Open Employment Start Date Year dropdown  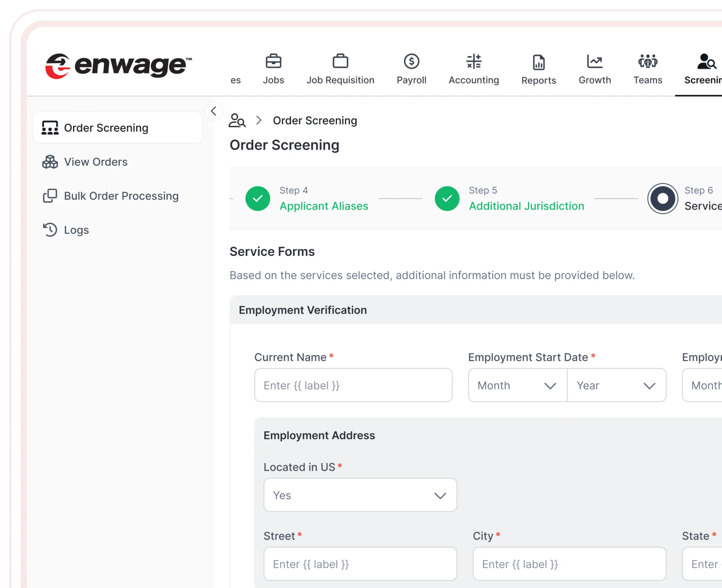pos(616,385)
